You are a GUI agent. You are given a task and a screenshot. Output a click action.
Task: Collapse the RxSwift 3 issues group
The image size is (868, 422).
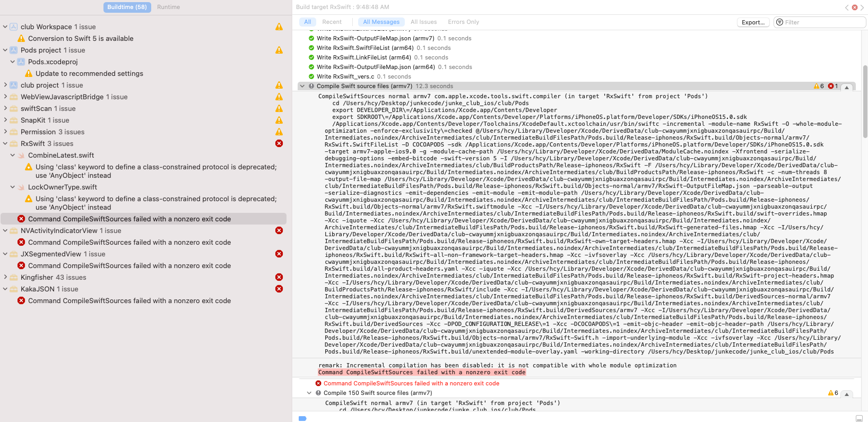pos(5,143)
